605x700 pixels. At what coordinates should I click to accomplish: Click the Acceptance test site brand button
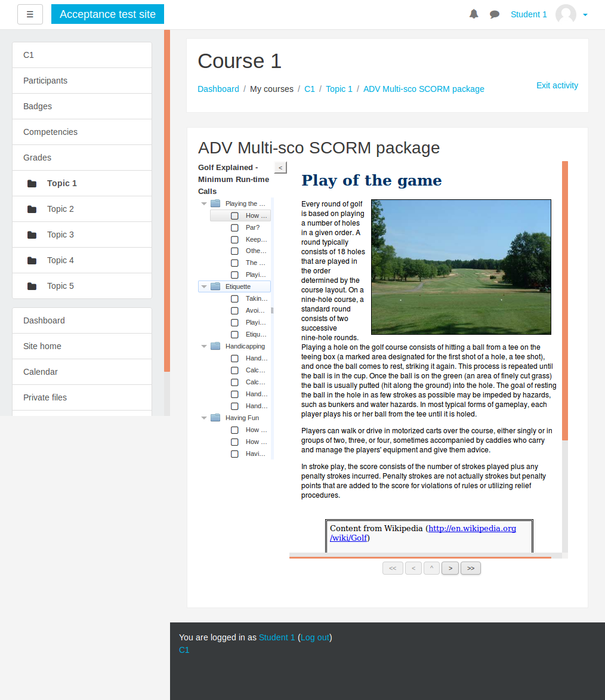[107, 14]
